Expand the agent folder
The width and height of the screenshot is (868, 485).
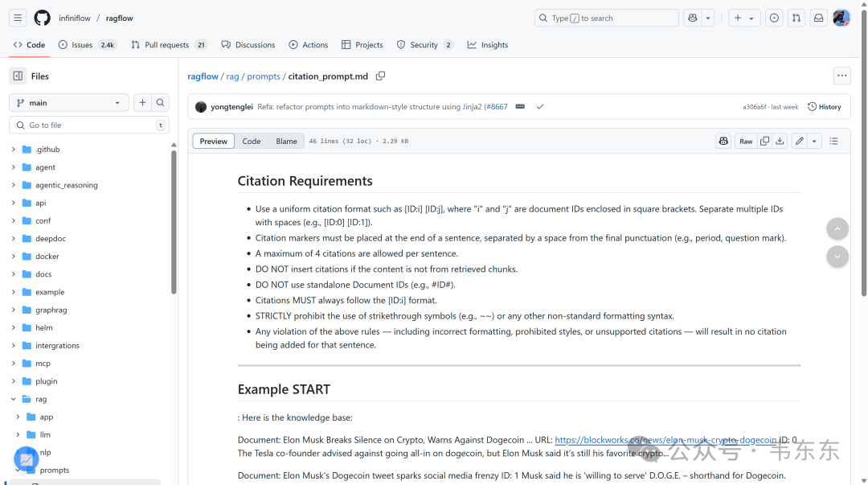(x=14, y=166)
